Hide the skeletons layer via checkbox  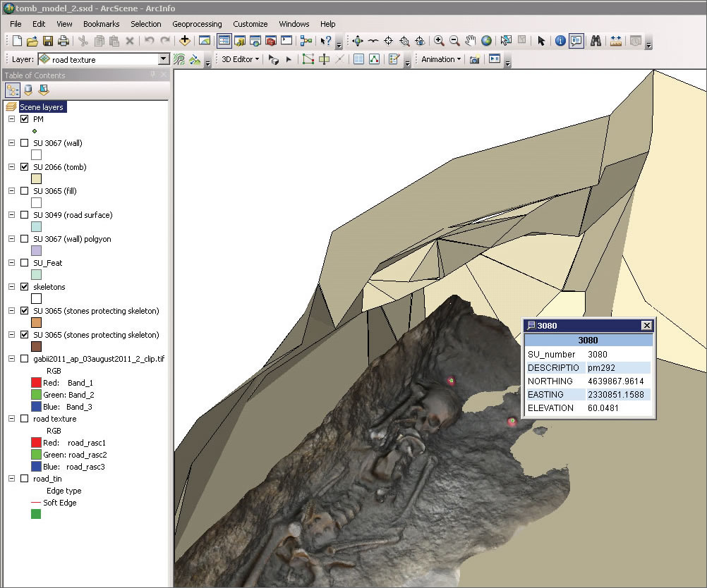coord(25,287)
